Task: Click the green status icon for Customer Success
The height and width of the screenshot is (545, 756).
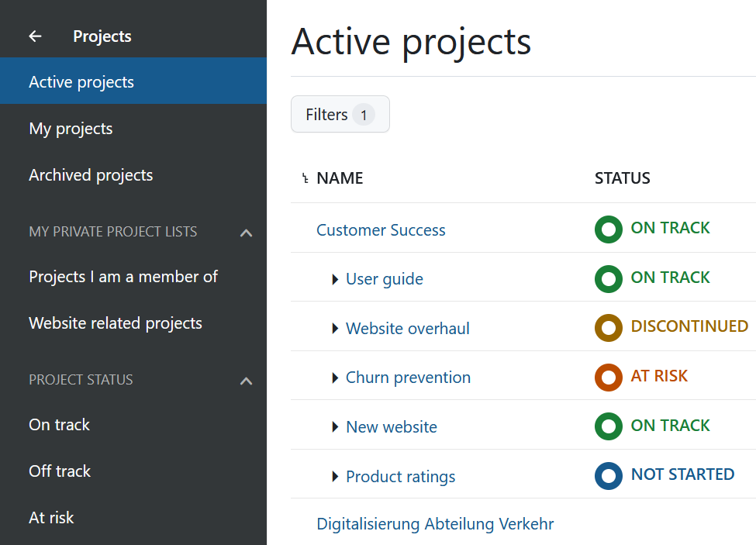Action: pyautogui.click(x=608, y=229)
